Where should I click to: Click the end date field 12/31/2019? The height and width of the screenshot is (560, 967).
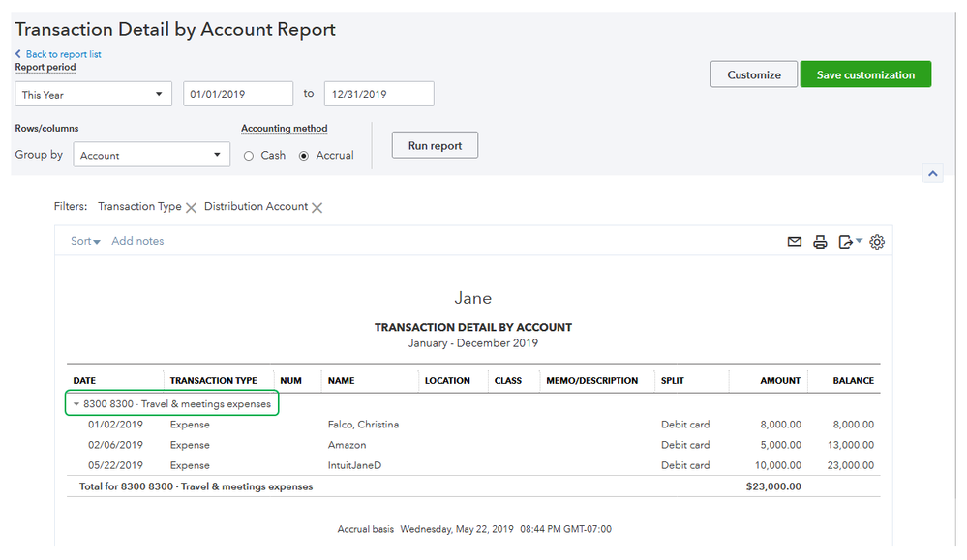tap(378, 94)
